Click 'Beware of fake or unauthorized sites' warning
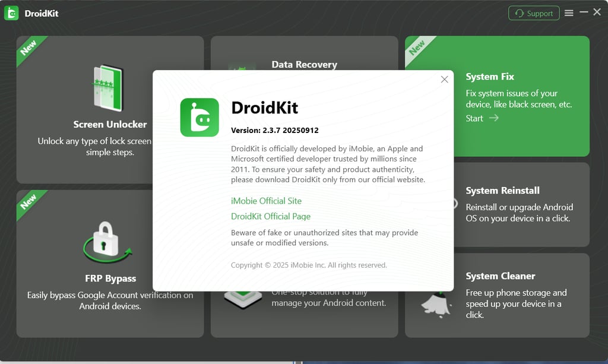The image size is (608, 364). point(325,238)
